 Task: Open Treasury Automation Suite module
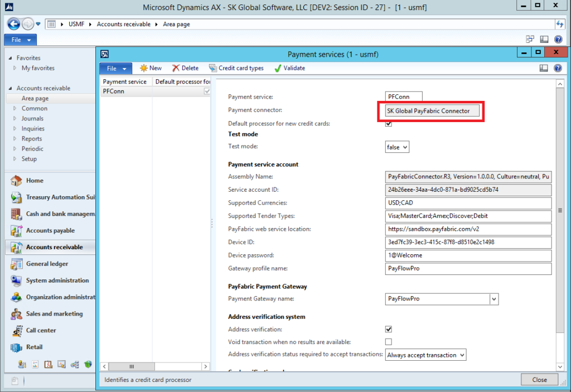coord(50,197)
